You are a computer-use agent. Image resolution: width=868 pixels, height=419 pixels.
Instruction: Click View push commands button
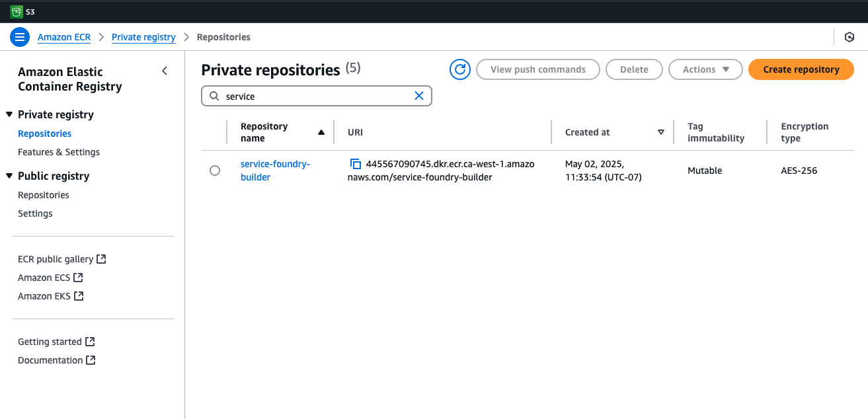537,69
